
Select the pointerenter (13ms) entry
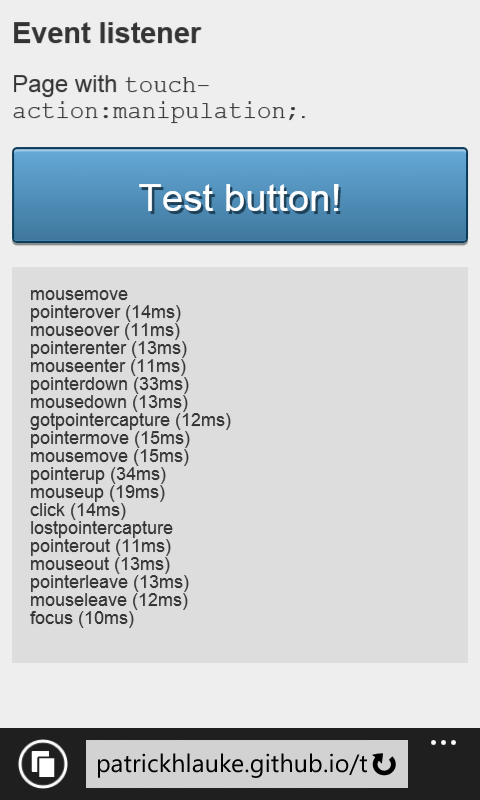coord(109,348)
